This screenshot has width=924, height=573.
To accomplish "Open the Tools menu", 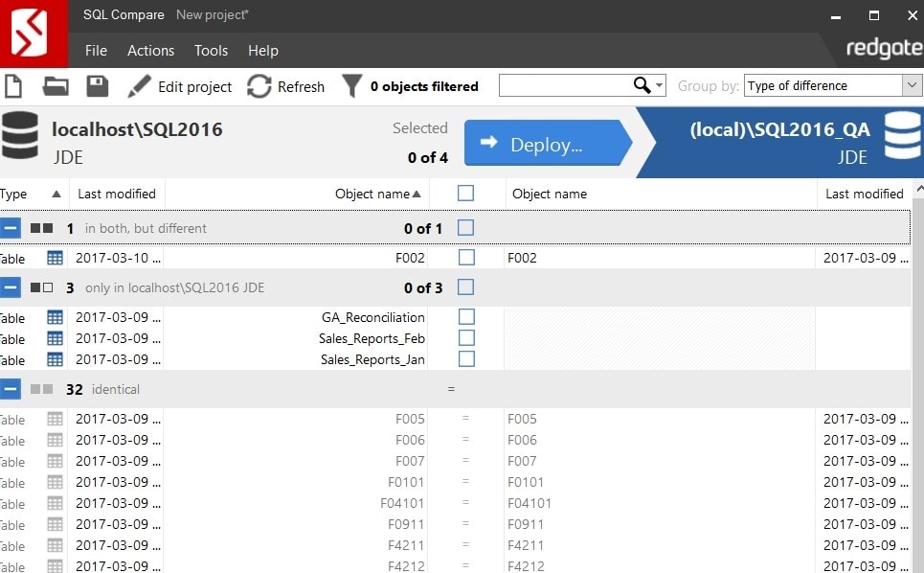I will click(211, 51).
